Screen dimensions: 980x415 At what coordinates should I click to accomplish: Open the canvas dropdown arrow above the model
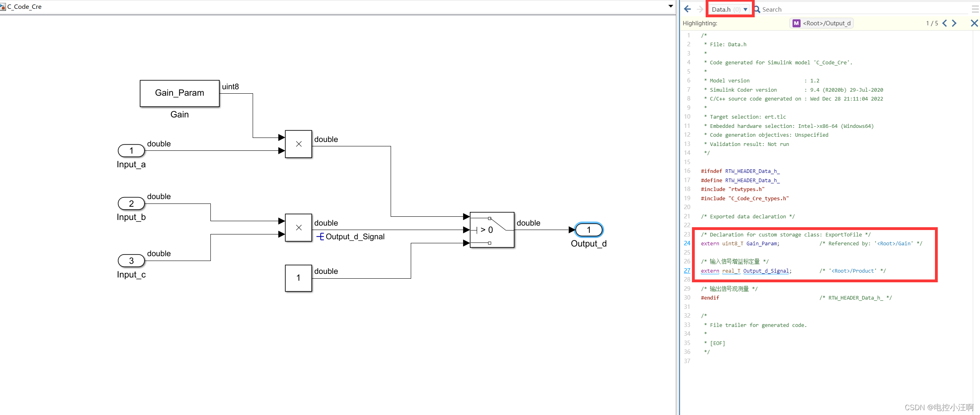coord(670,6)
